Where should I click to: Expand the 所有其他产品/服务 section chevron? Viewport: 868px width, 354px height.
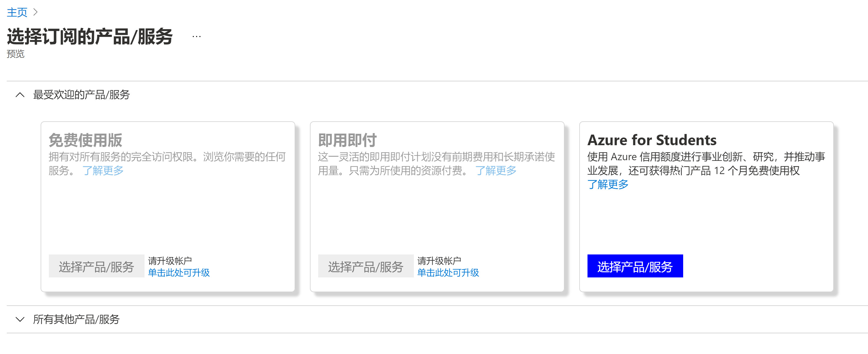click(x=20, y=319)
